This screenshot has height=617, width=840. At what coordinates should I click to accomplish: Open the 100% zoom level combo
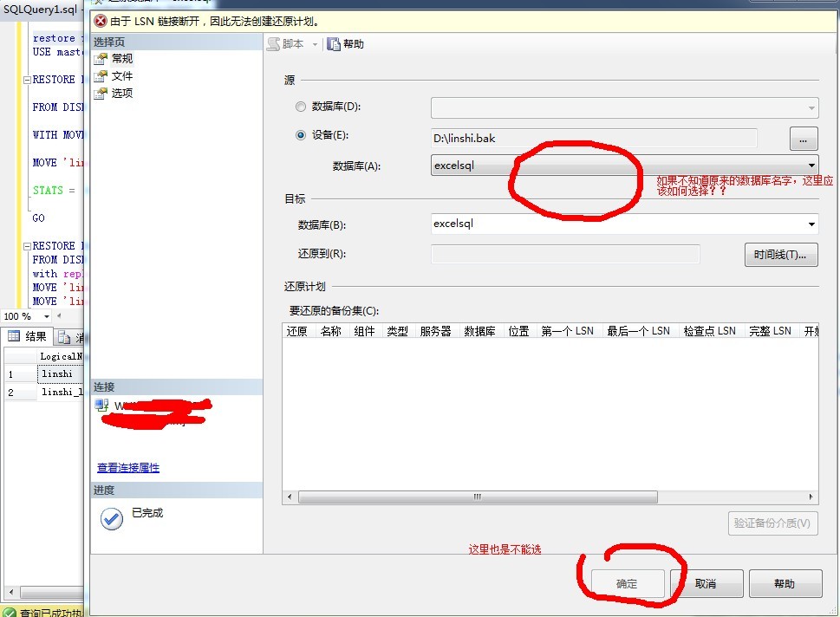pyautogui.click(x=26, y=316)
